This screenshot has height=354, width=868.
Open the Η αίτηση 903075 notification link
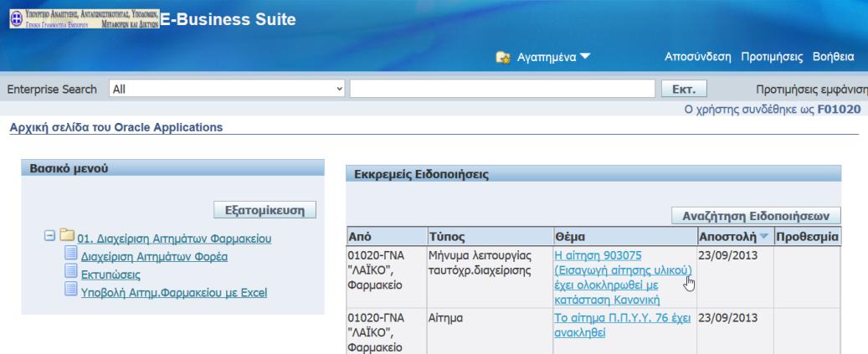(623, 278)
